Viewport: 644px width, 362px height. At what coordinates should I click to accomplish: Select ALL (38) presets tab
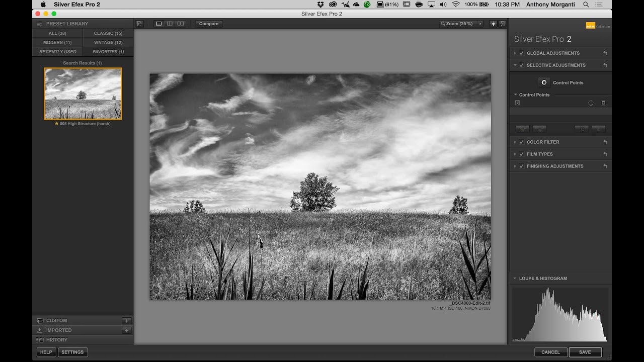point(57,33)
